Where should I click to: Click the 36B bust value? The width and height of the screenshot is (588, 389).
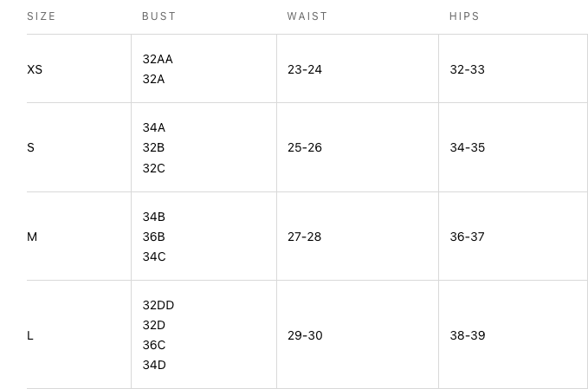[x=154, y=237]
